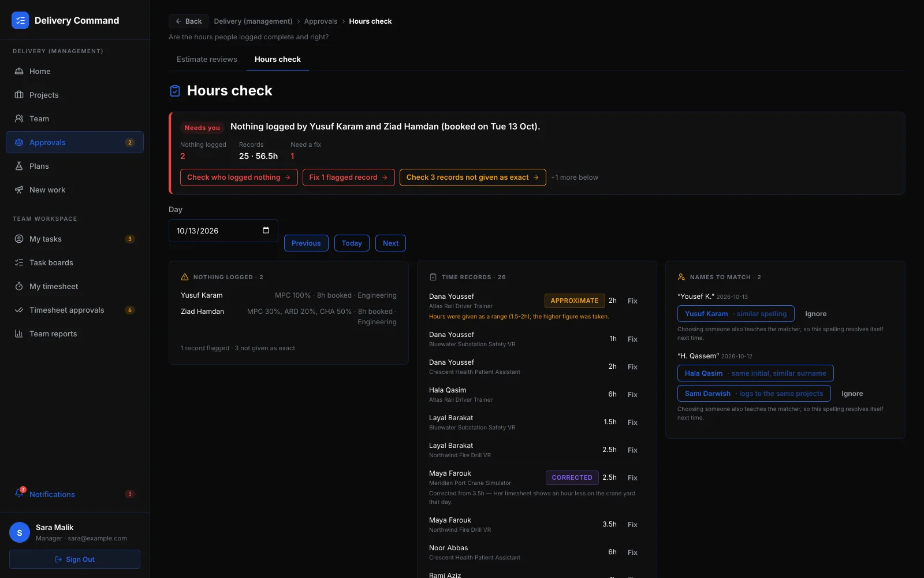This screenshot has height=578, width=924.
Task: Click the Approvals breadcrumb
Action: point(321,21)
